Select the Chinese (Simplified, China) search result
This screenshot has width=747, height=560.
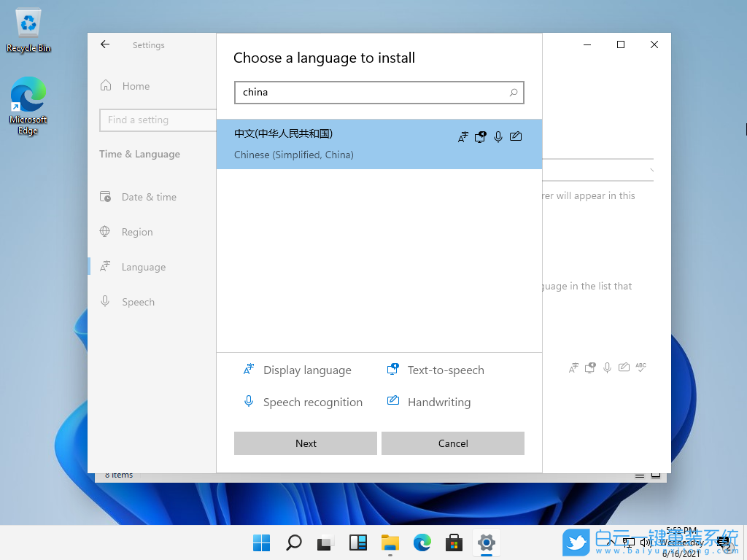pyautogui.click(x=328, y=144)
